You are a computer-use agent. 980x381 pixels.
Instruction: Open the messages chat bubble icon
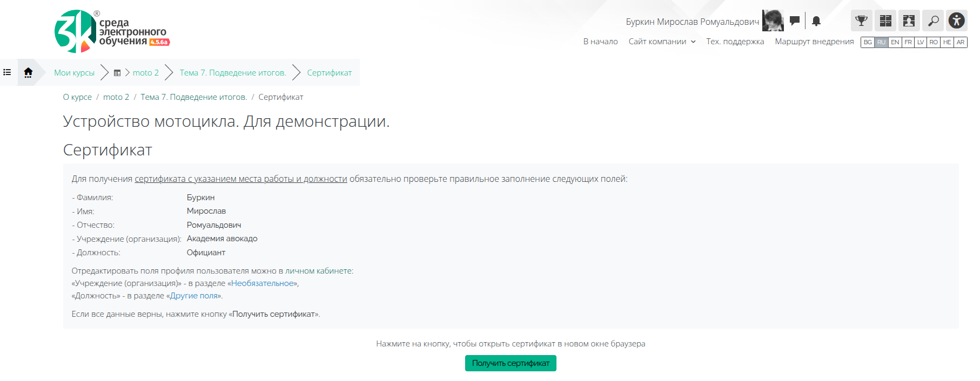[x=794, y=21]
